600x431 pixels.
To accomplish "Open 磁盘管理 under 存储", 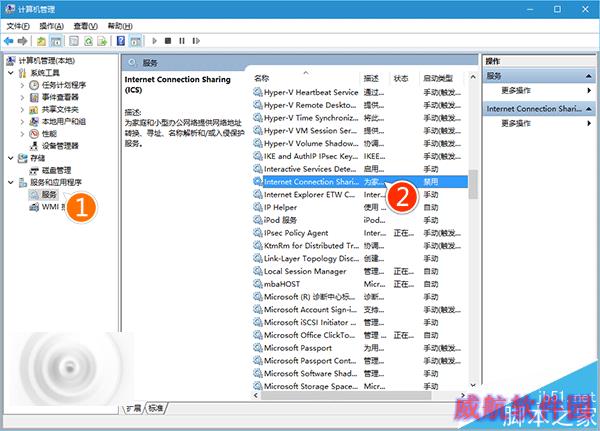I will 56,170.
